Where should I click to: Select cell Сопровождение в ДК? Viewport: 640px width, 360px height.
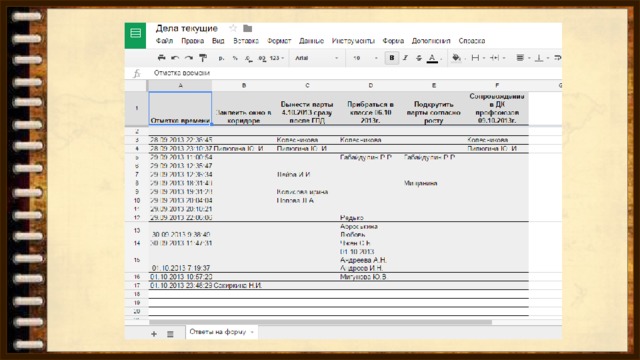(x=497, y=108)
